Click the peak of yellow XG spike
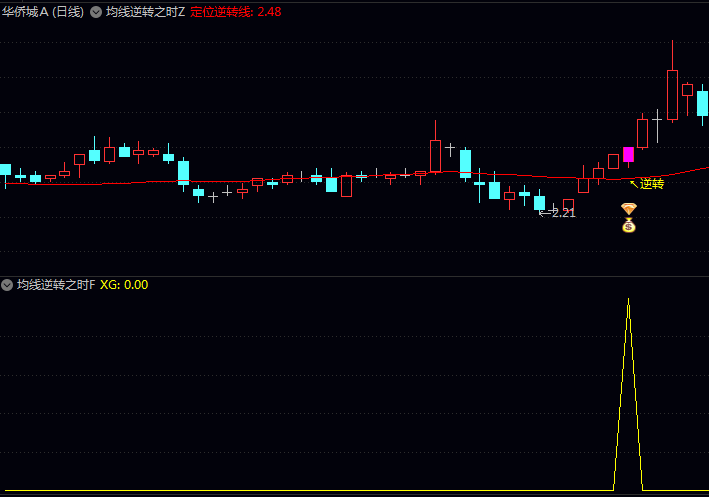Viewport: 709px width, 497px height. 629,300
